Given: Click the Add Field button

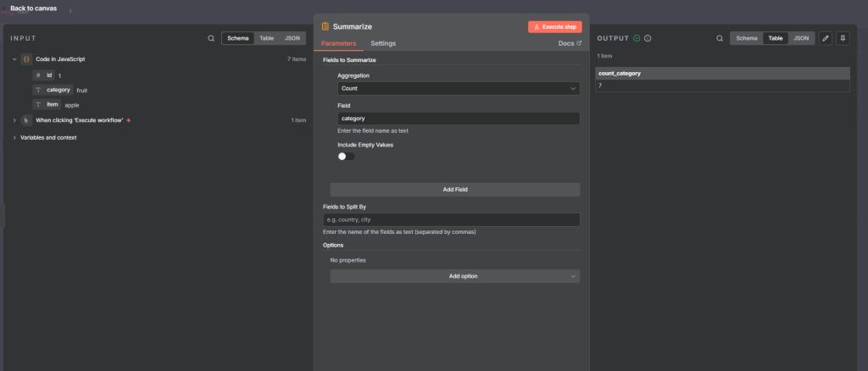Looking at the screenshot, I should pos(455,190).
